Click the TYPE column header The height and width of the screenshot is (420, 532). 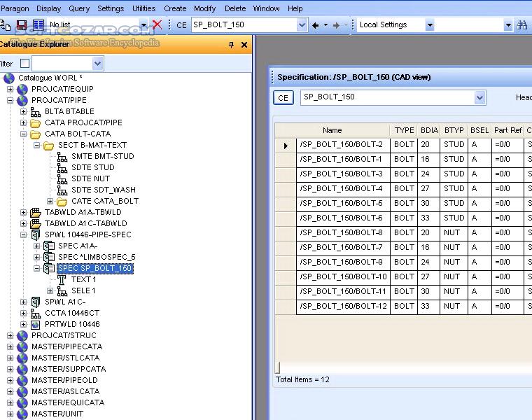pos(404,131)
